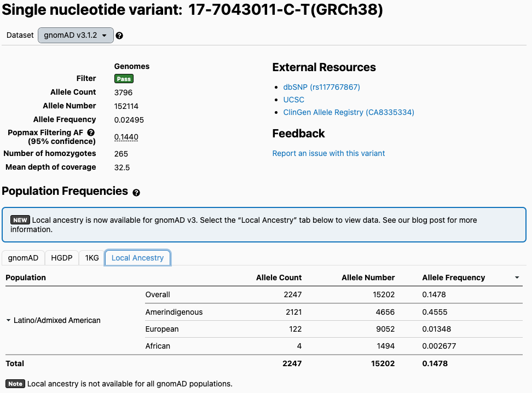Click the sort arrow on Allele Frequency column
Image resolution: width=532 pixels, height=393 pixels.
[517, 278]
